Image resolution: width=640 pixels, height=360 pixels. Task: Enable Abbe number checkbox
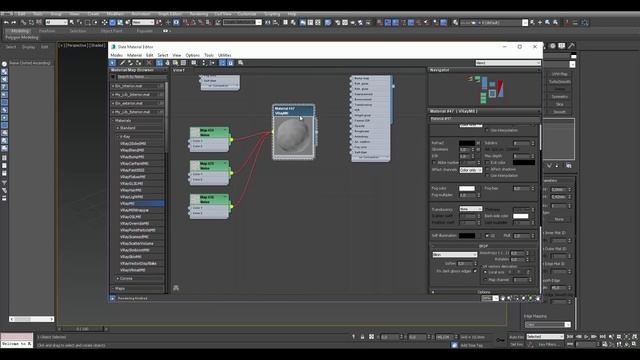(434, 162)
